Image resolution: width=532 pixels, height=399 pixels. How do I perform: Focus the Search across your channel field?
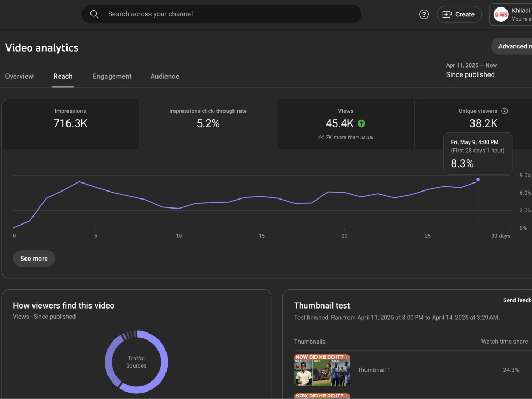(x=221, y=14)
